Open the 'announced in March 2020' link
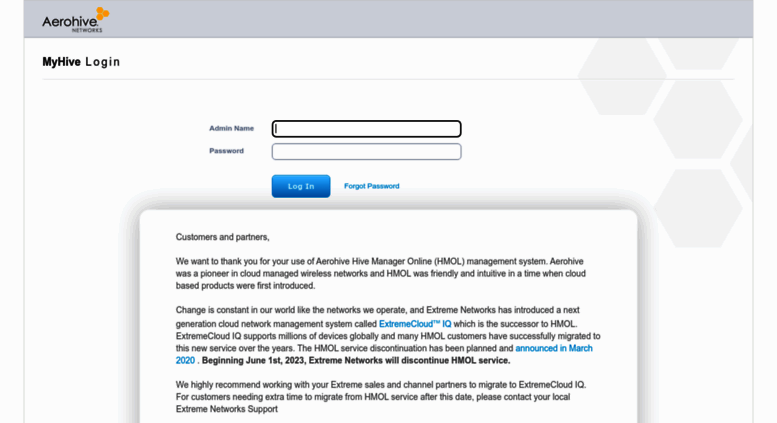 (554, 348)
